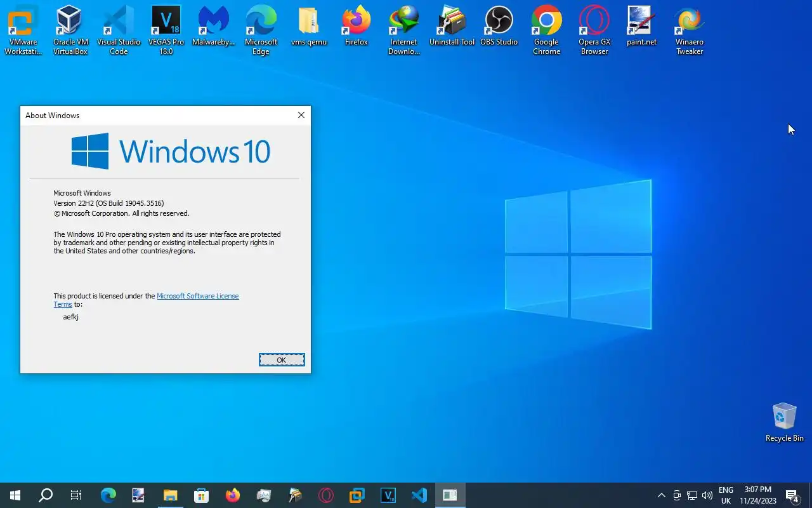Launch Opera GX from the taskbar
This screenshot has width=812, height=508.
pyautogui.click(x=326, y=495)
